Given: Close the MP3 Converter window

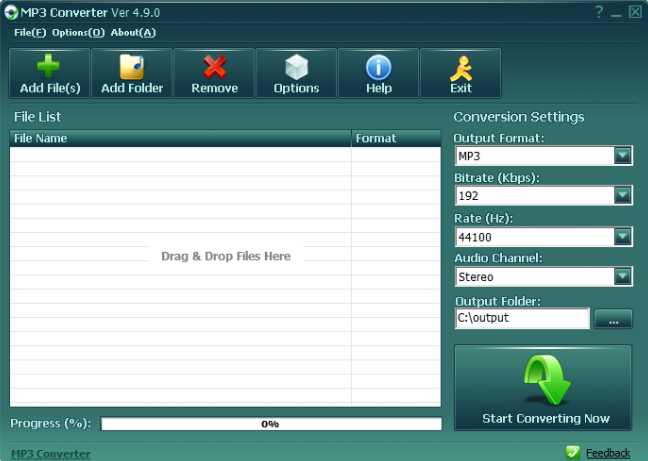Looking at the screenshot, I should pos(635,12).
